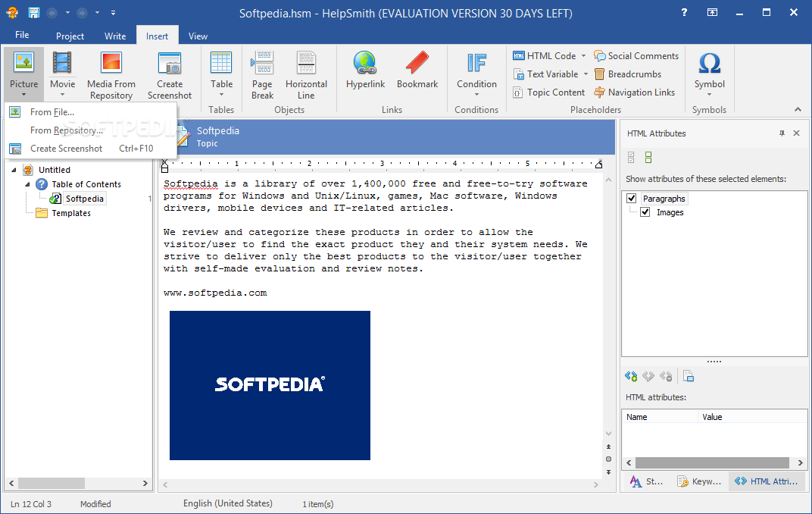Viewport: 812px width, 514px height.
Task: Collapse the ribbon with the chevron
Action: pos(798,109)
